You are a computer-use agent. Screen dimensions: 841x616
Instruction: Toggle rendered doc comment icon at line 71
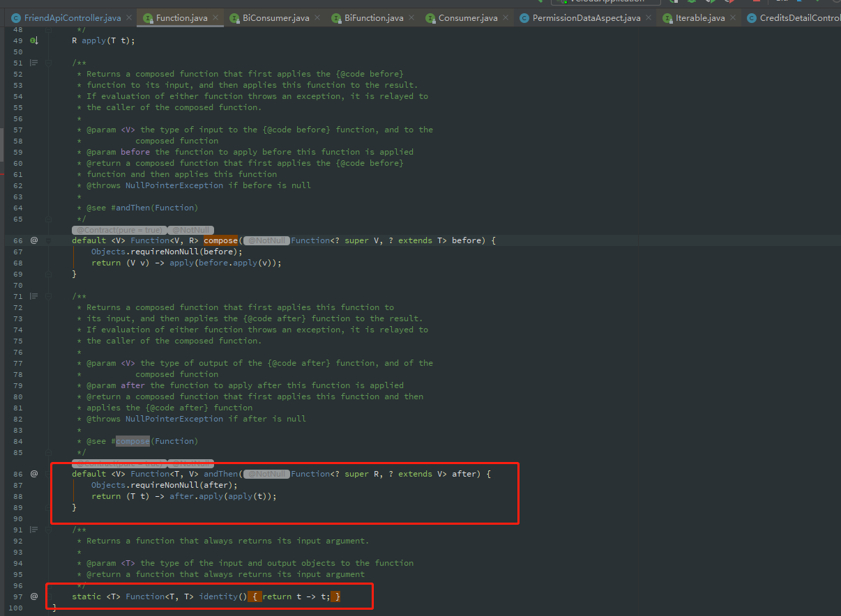33,296
